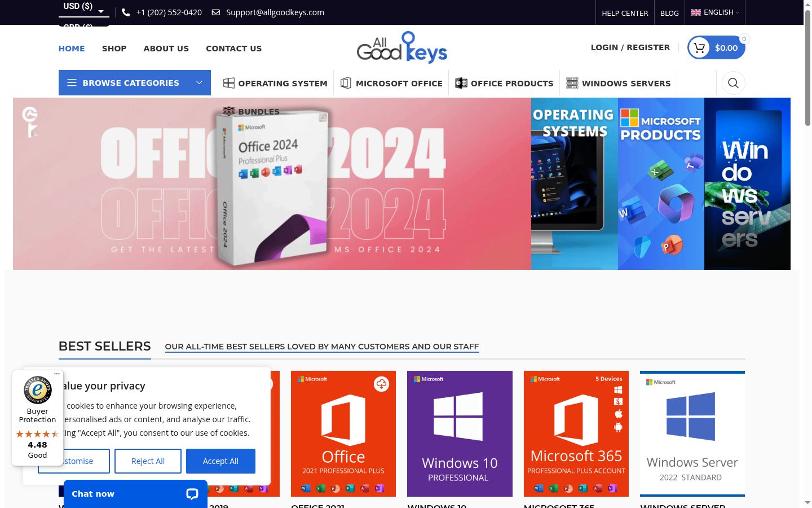Image resolution: width=812 pixels, height=508 pixels.
Task: Accept all cookies in privacy dialog
Action: click(220, 461)
